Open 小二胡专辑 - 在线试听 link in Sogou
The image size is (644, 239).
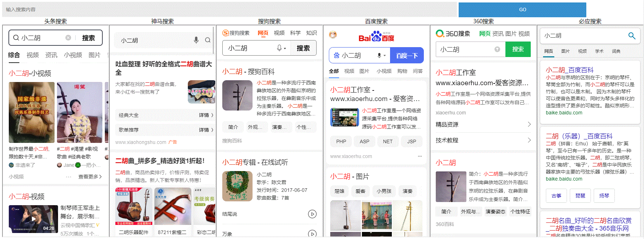tap(255, 162)
